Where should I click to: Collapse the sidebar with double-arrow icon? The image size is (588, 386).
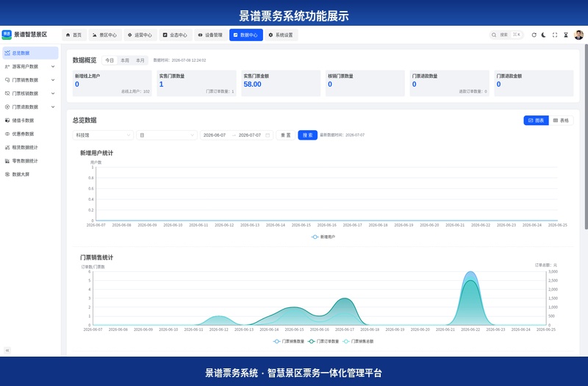(x=7, y=351)
